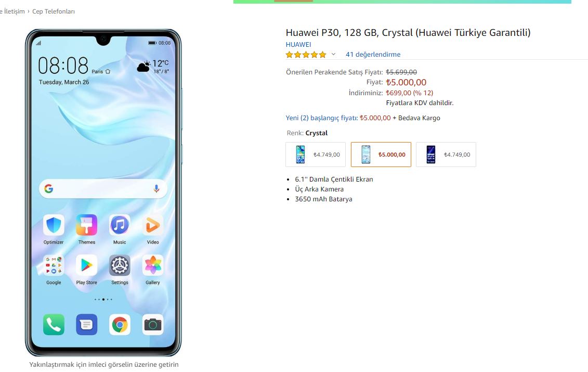Click the Settings gear icon on the phone

120,265
